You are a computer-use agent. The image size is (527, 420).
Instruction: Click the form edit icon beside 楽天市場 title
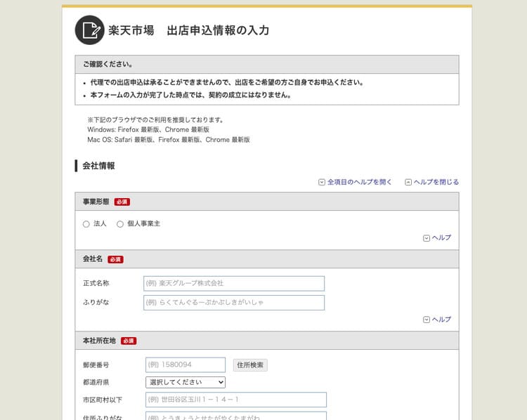coord(90,30)
